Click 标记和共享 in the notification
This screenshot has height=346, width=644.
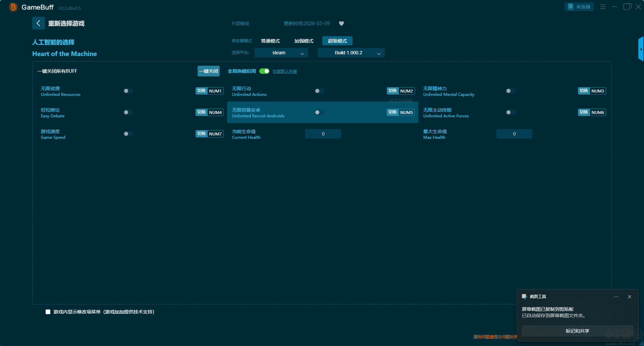click(578, 331)
